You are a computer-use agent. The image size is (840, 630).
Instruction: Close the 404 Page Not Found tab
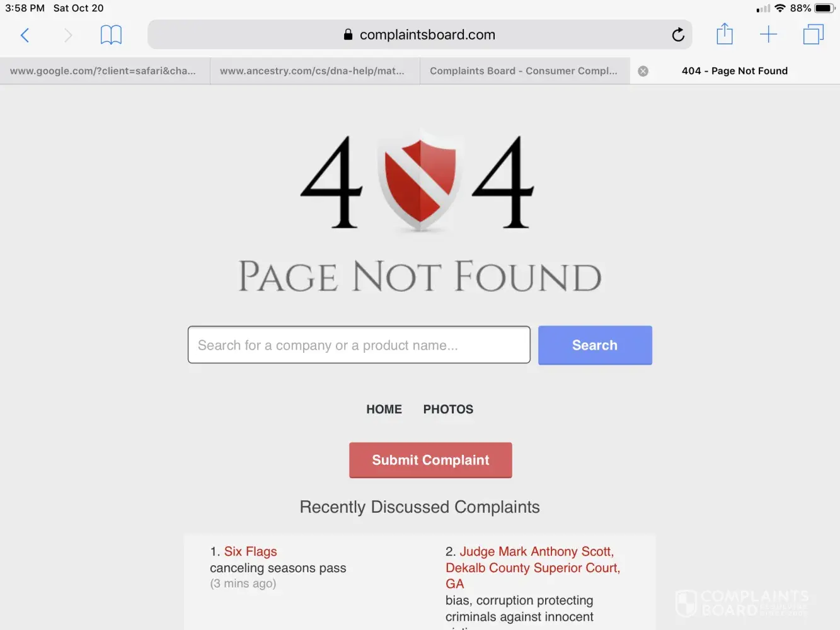tap(643, 71)
